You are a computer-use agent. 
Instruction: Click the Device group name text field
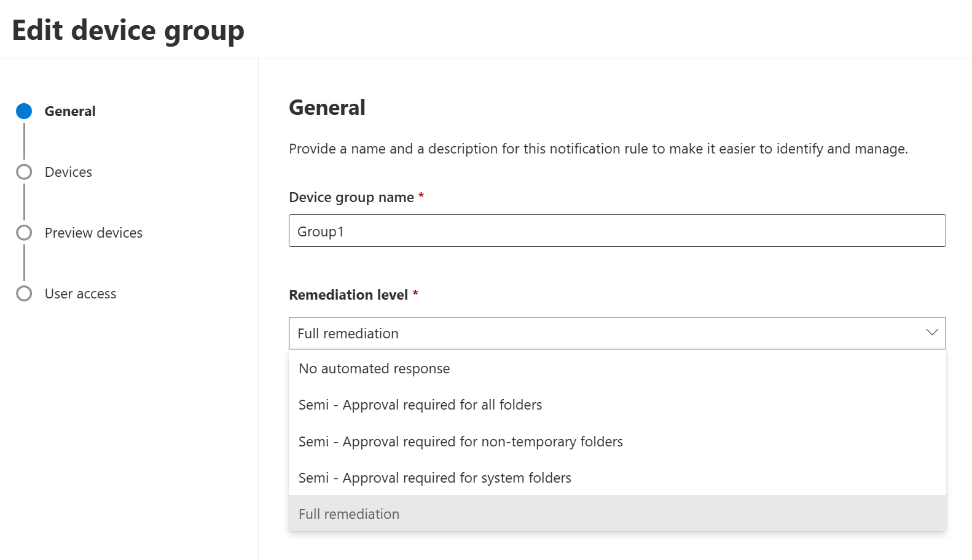[x=617, y=231]
